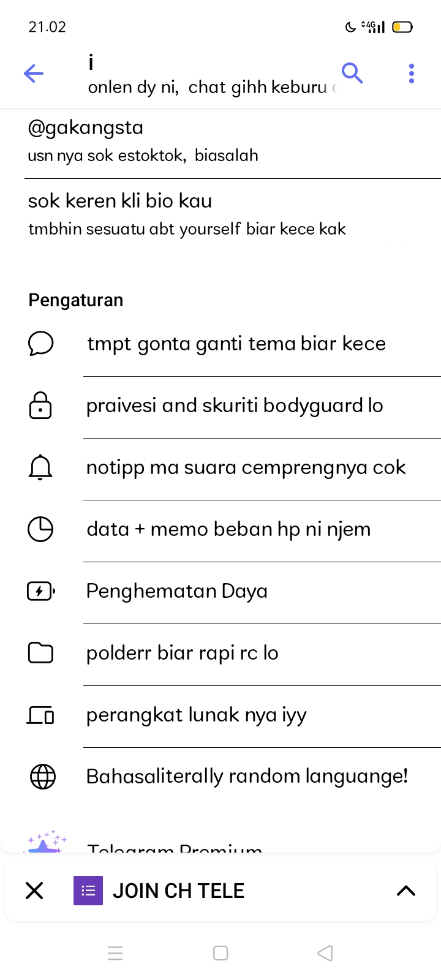Open the Penghematan Daya setting
The width and height of the screenshot is (441, 980).
point(177,591)
